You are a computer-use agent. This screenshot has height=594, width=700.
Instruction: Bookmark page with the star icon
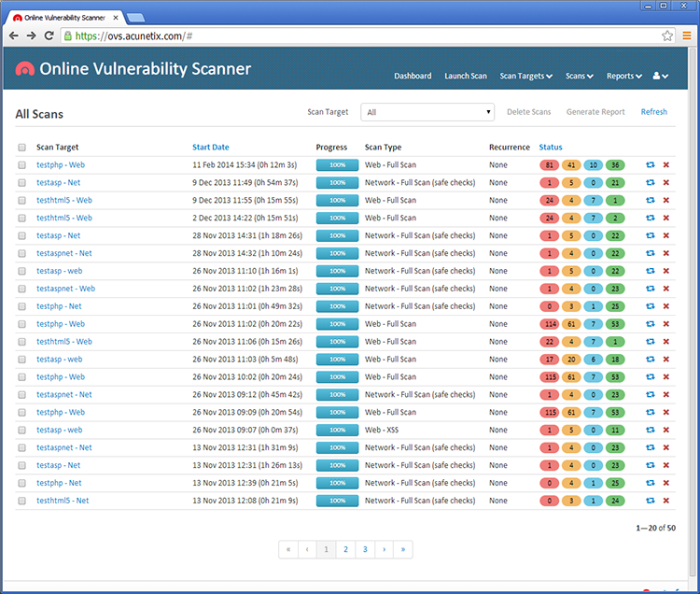point(667,35)
